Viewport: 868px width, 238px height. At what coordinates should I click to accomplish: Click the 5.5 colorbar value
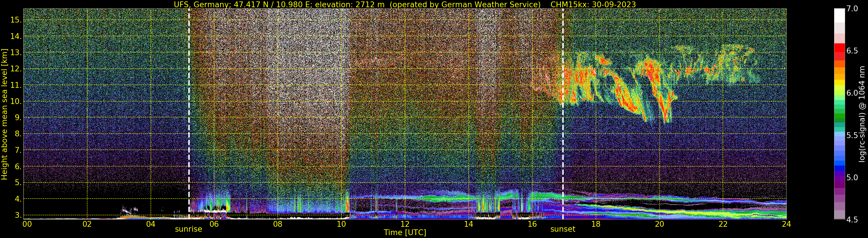pyautogui.click(x=852, y=135)
